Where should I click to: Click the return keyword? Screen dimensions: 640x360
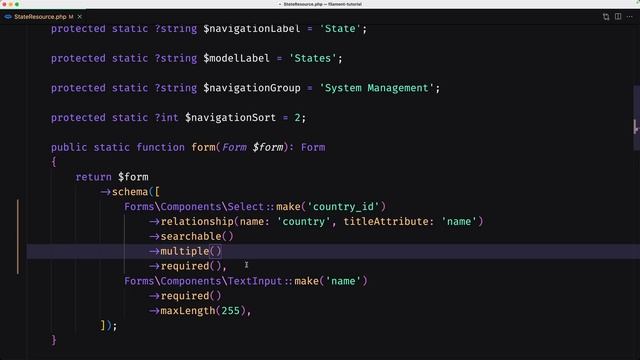93,177
